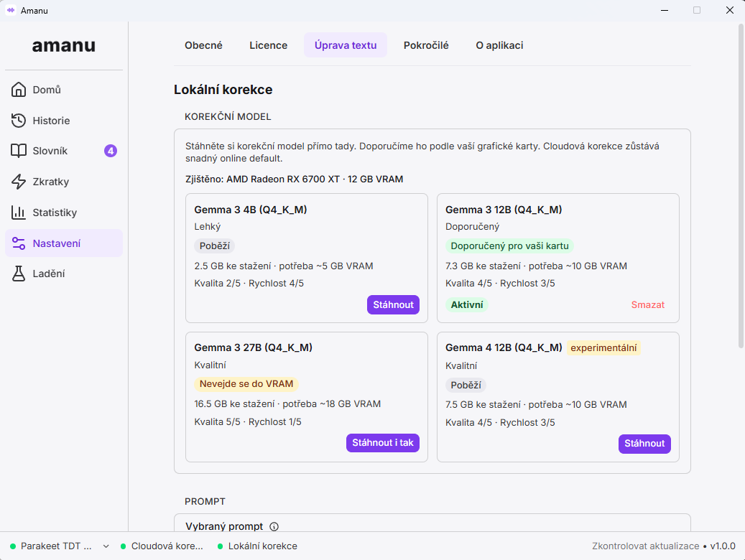745x560 pixels.
Task: Click the green dot next to Parakeet TDT
Action: point(13,546)
